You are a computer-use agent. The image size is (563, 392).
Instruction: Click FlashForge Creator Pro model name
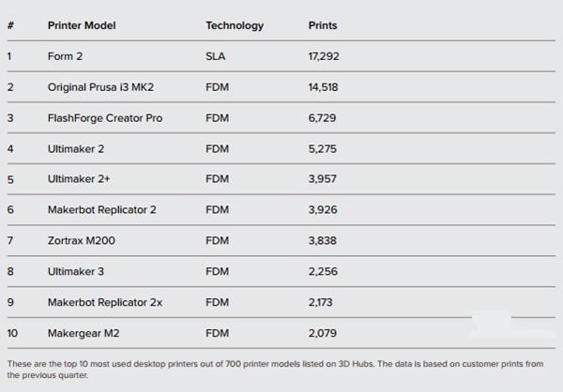105,118
